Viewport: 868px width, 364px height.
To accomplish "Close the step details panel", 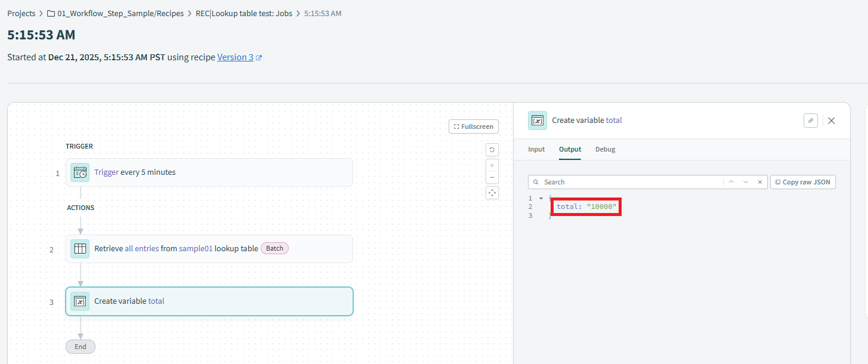I will pos(832,121).
